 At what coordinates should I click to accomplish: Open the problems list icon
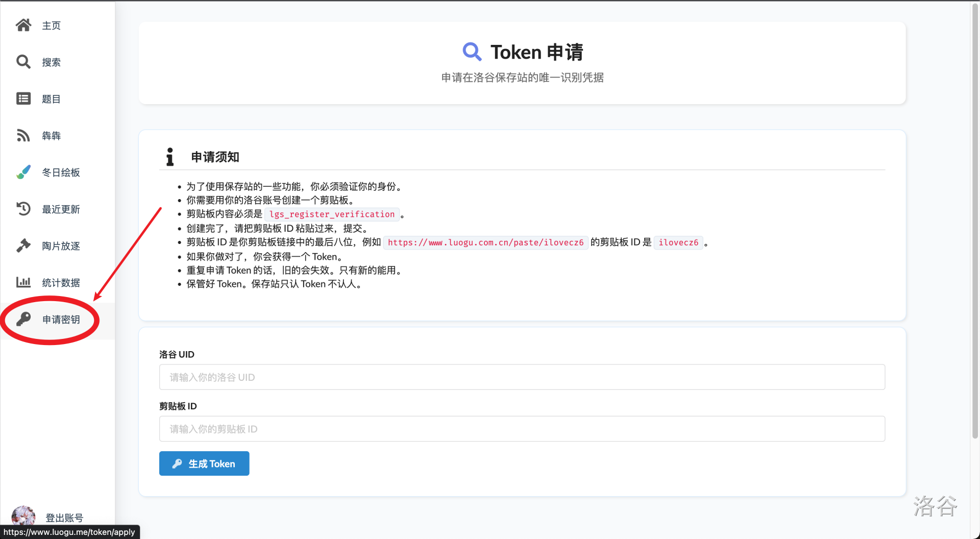pos(23,99)
